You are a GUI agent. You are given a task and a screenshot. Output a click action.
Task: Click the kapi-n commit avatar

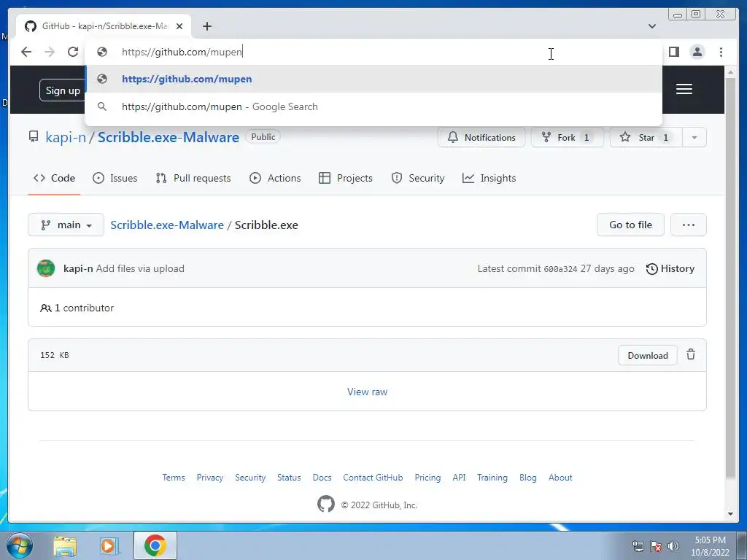(x=46, y=268)
